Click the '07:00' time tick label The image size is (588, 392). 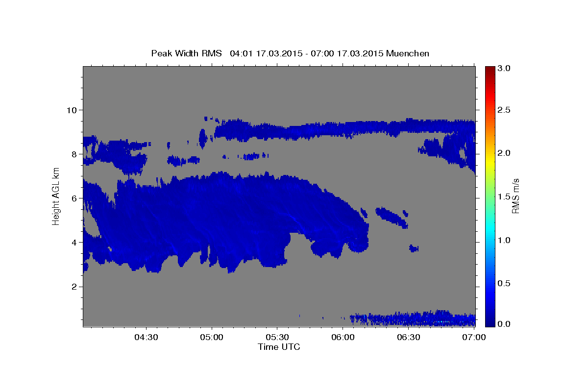tap(474, 338)
